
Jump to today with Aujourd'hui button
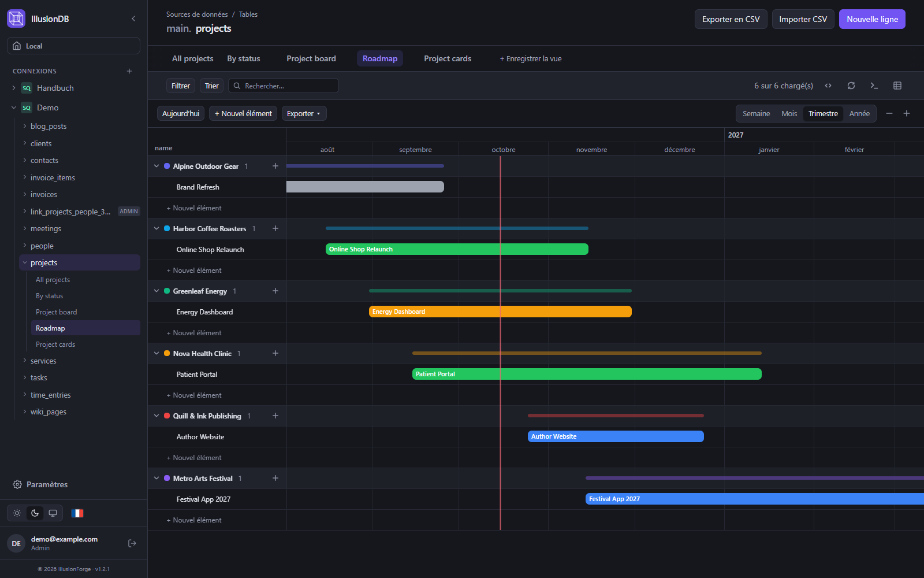(181, 113)
